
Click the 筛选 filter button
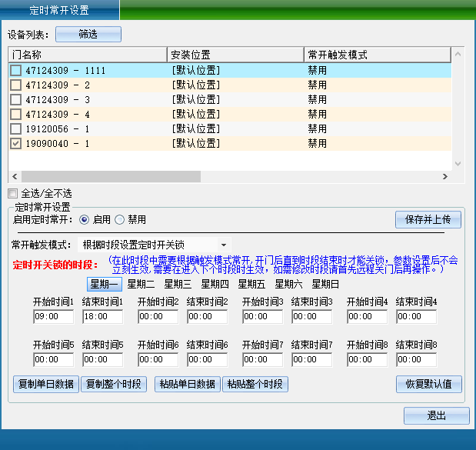(88, 34)
